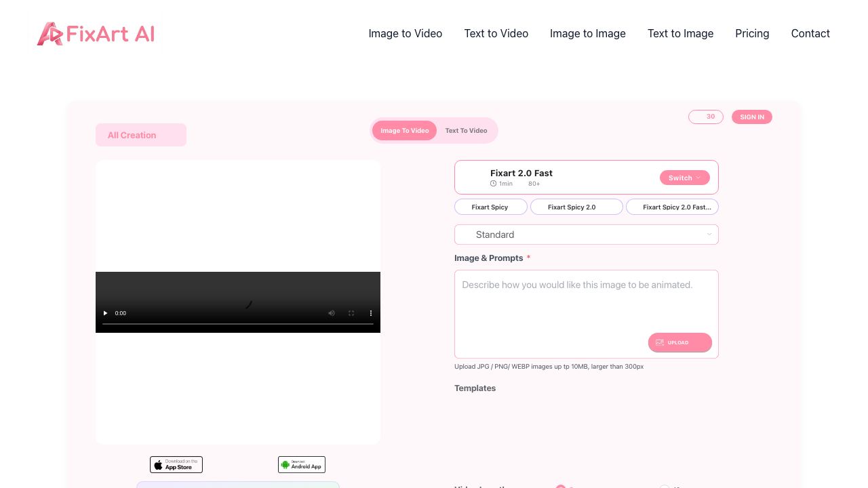Choose the Fixart Spicy model
The width and height of the screenshot is (868, 488).
click(x=490, y=207)
